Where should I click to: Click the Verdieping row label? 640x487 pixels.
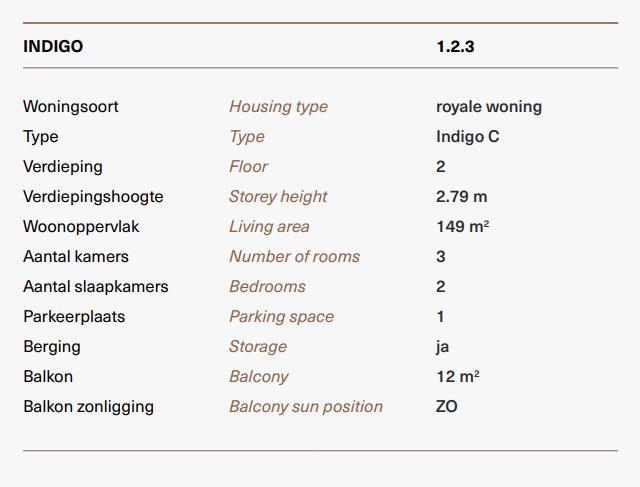pos(63,167)
